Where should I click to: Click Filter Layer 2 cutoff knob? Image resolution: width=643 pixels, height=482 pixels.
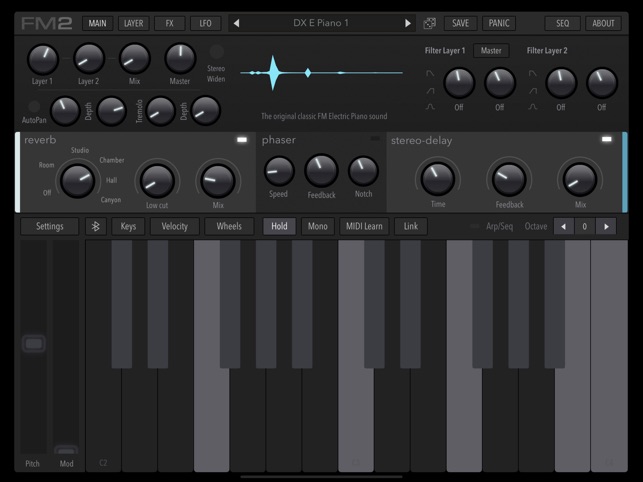561,83
